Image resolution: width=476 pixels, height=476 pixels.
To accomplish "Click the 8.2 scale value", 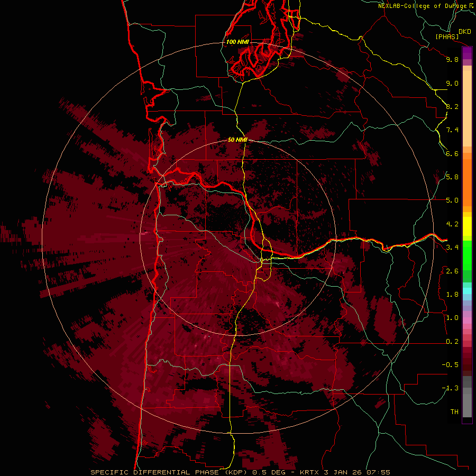I will 452,106.
